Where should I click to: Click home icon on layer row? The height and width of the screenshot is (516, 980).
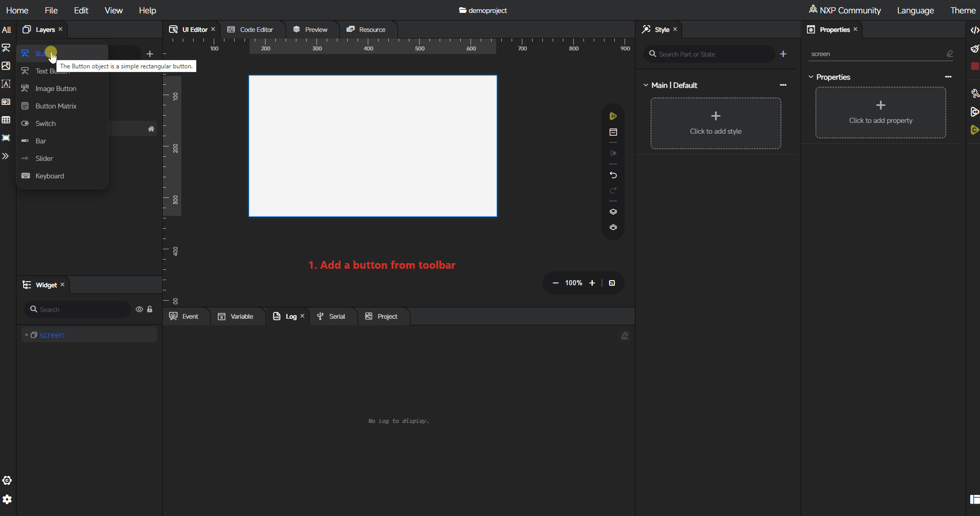(x=151, y=129)
